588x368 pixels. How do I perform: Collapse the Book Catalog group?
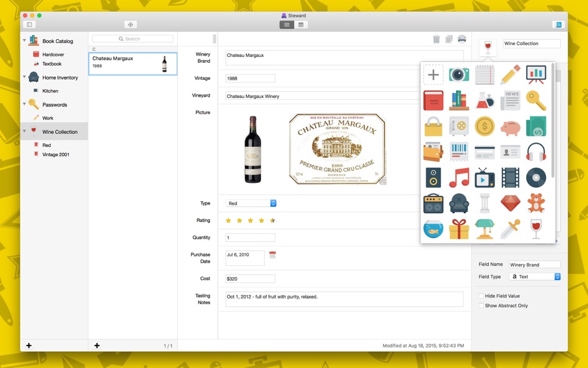tap(24, 40)
